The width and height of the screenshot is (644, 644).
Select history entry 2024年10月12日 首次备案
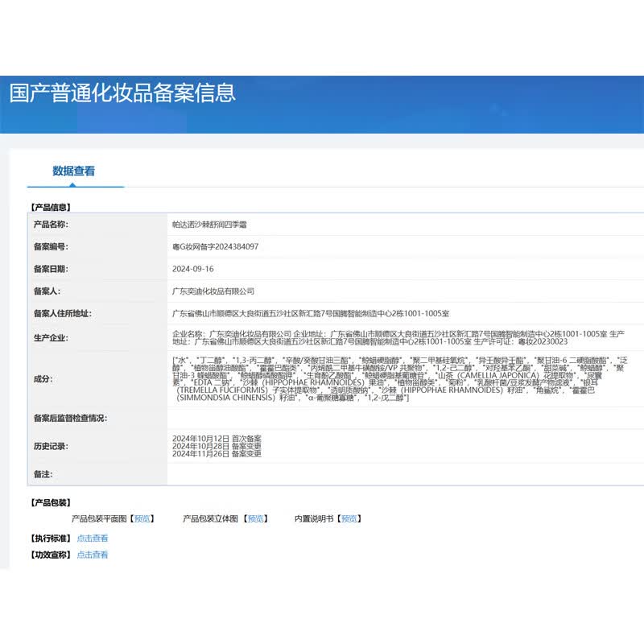(x=217, y=439)
